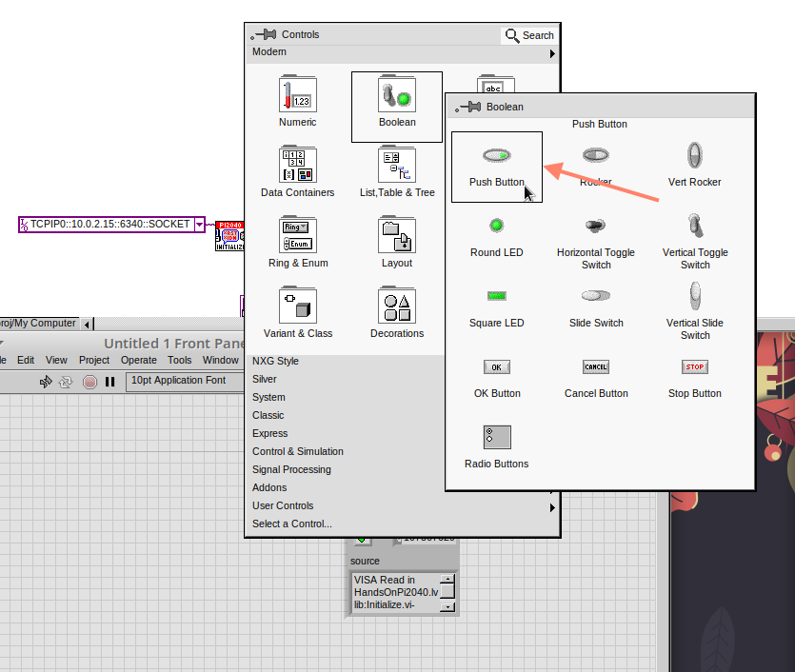Select the Radio Buttons control
Viewport: 795px width, 672px height.
click(497, 447)
